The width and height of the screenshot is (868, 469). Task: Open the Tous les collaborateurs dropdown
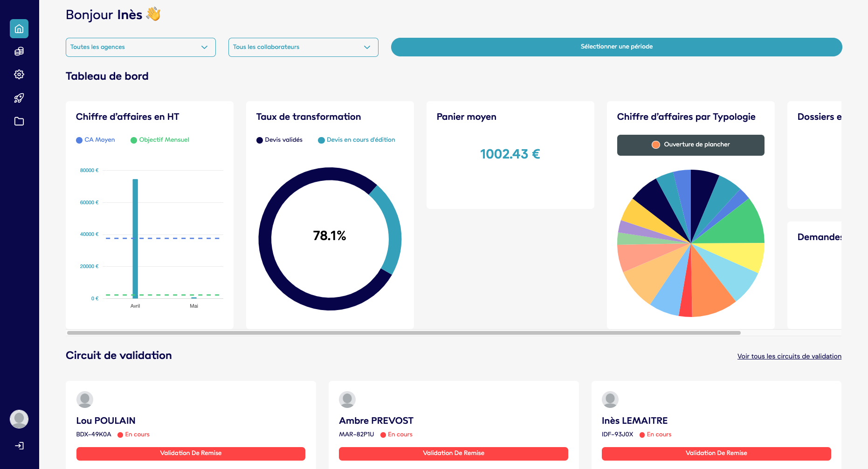tap(303, 47)
